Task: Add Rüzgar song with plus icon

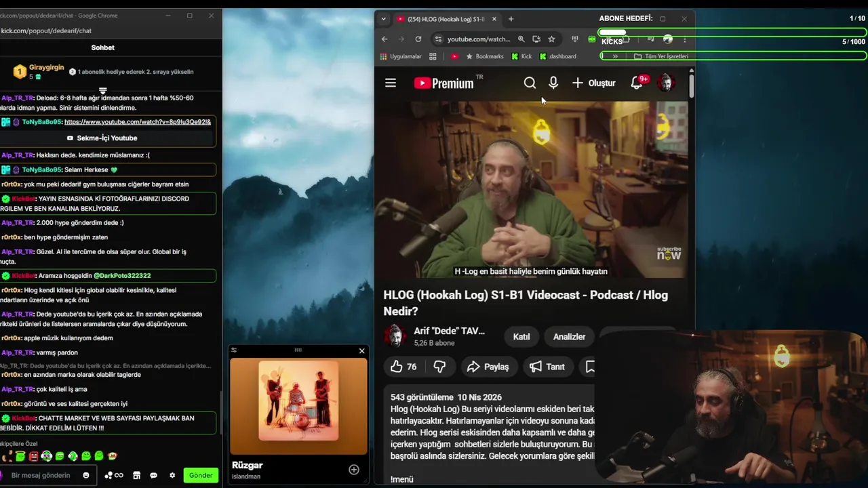Action: (x=354, y=470)
